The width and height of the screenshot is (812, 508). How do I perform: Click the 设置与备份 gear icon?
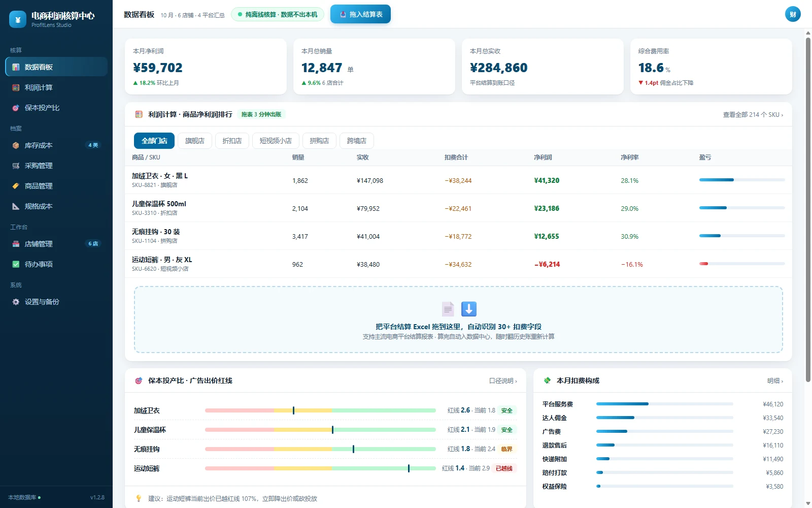tap(16, 302)
